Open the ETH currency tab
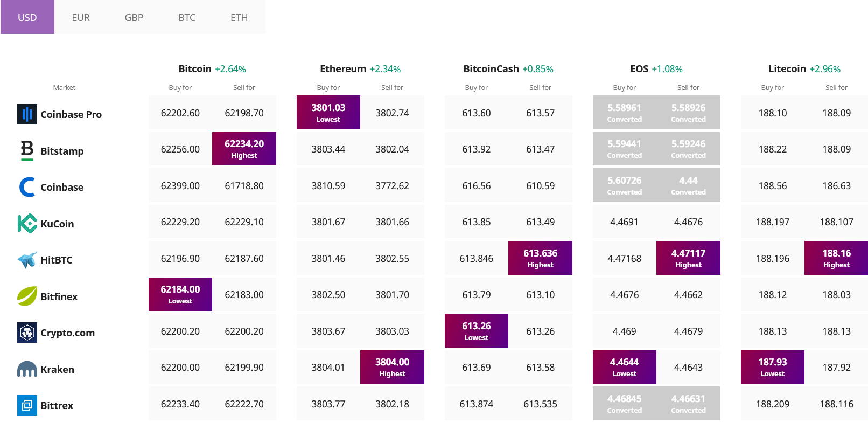This screenshot has width=868, height=422. click(x=239, y=17)
